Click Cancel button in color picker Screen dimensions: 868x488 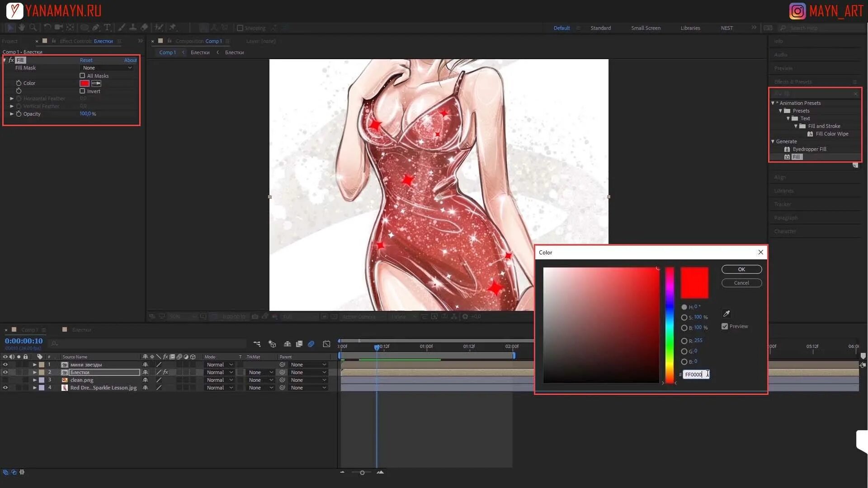[x=741, y=282]
